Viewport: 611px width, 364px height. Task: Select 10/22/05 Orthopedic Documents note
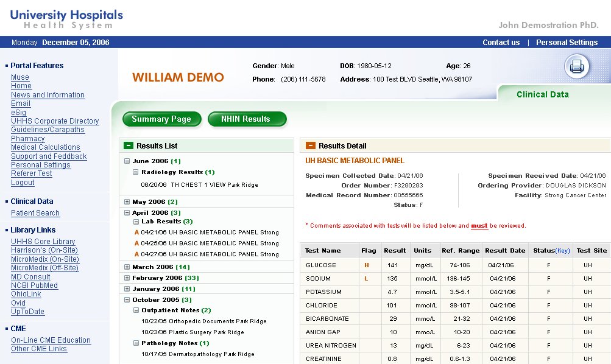[204, 321]
